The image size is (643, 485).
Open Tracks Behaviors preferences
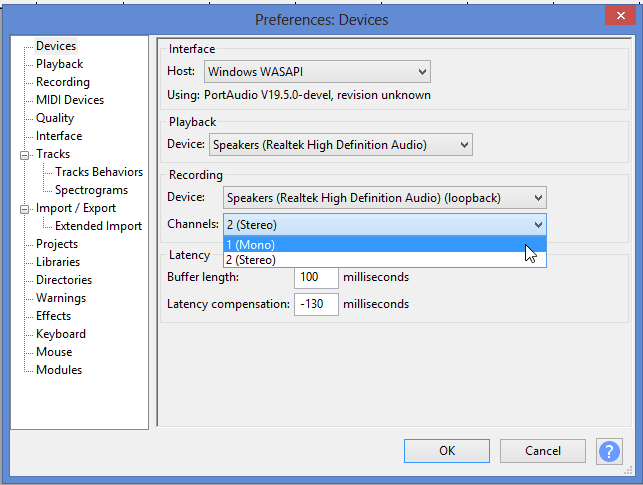pos(99,172)
